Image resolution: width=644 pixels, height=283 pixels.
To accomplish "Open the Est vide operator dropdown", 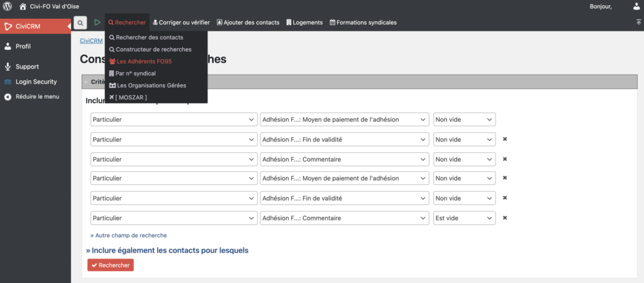I will coord(464,218).
